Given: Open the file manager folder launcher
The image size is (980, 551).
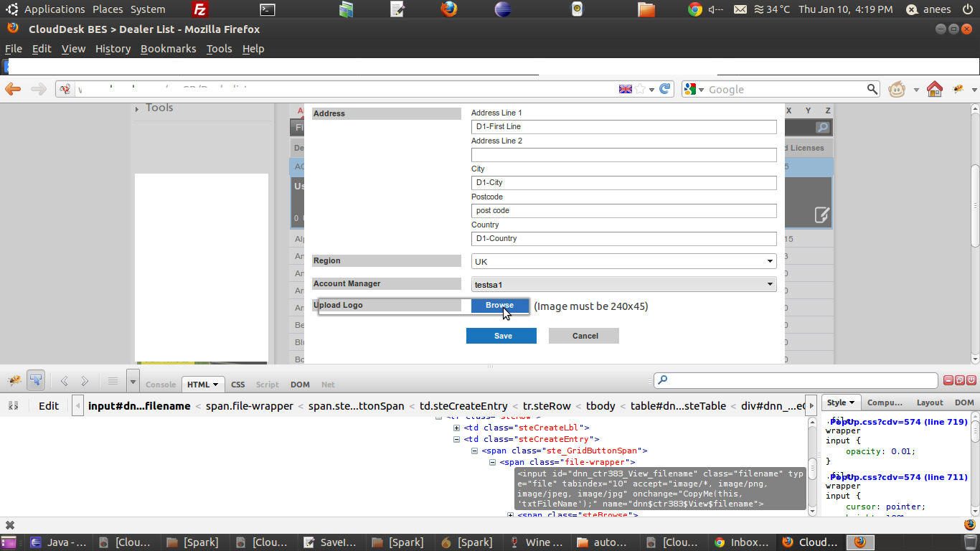Looking at the screenshot, I should tap(646, 9).
